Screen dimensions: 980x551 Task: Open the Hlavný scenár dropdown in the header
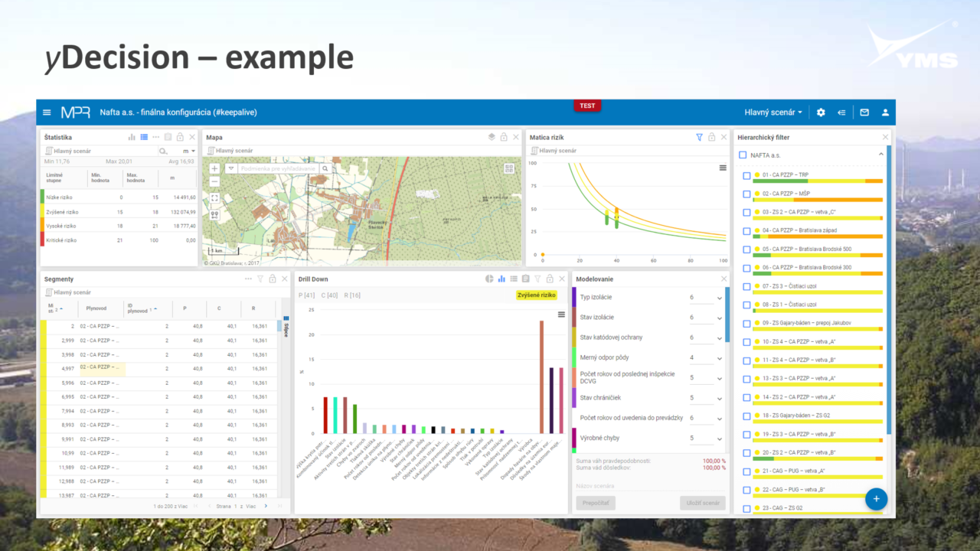point(773,112)
